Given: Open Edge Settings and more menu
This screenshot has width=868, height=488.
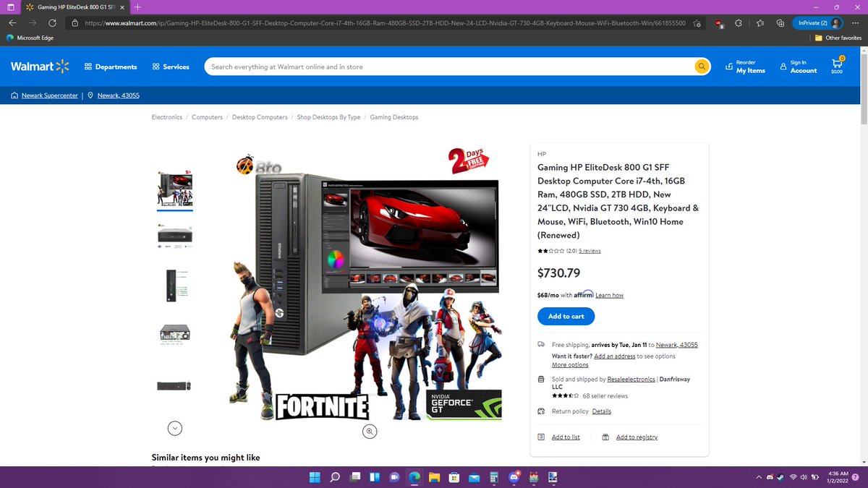Looking at the screenshot, I should pyautogui.click(x=856, y=23).
